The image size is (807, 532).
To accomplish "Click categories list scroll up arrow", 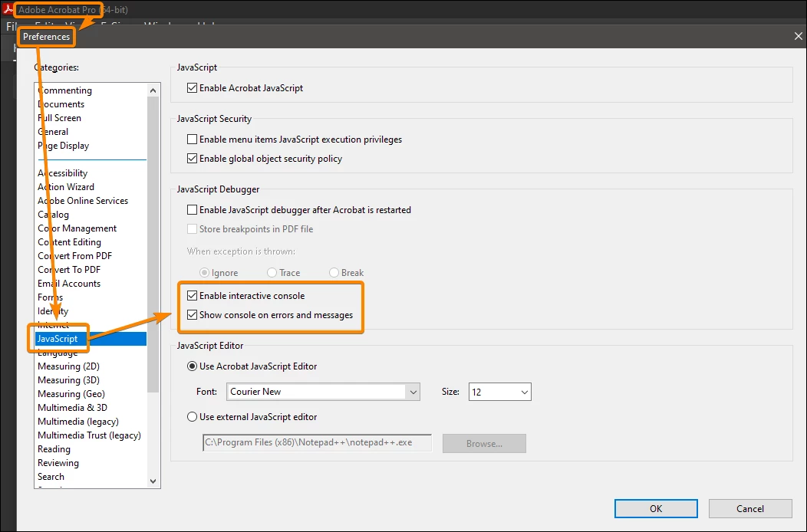I will (x=153, y=90).
